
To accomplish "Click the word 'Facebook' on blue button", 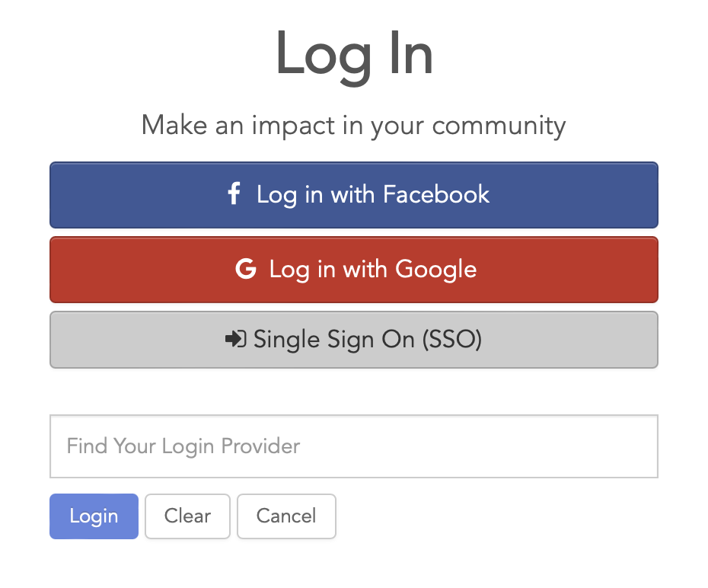I will (436, 195).
